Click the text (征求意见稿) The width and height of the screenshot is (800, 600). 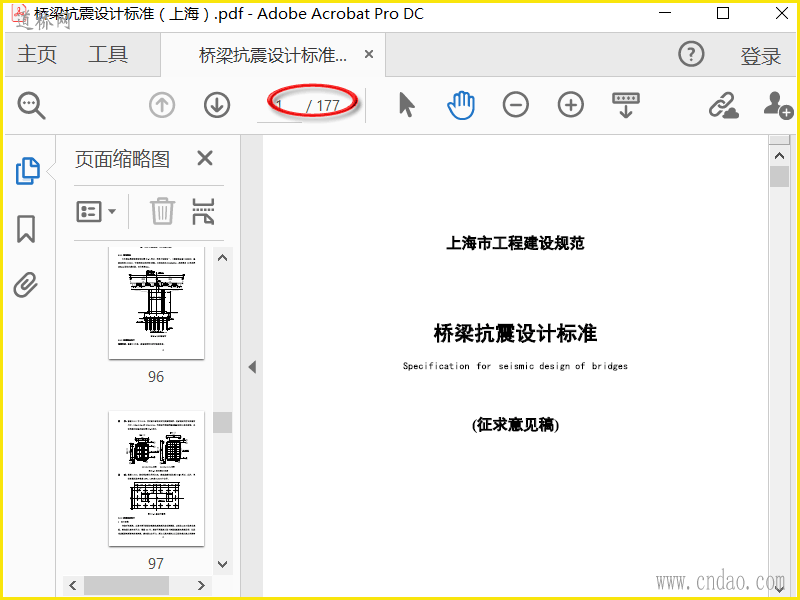(515, 424)
